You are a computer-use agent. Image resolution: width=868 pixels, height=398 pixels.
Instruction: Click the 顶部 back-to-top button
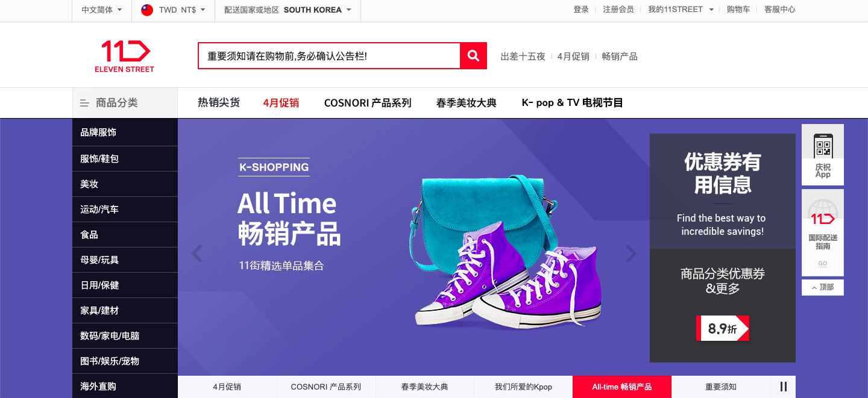(823, 287)
